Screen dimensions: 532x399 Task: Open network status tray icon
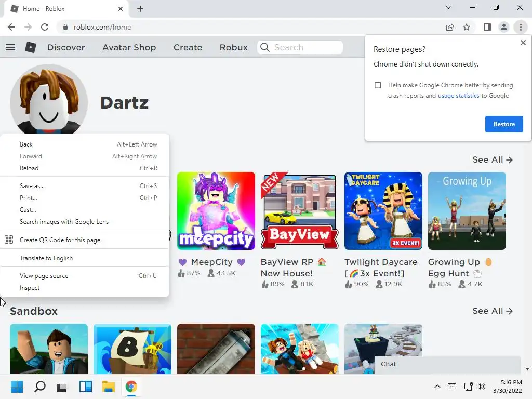468,387
